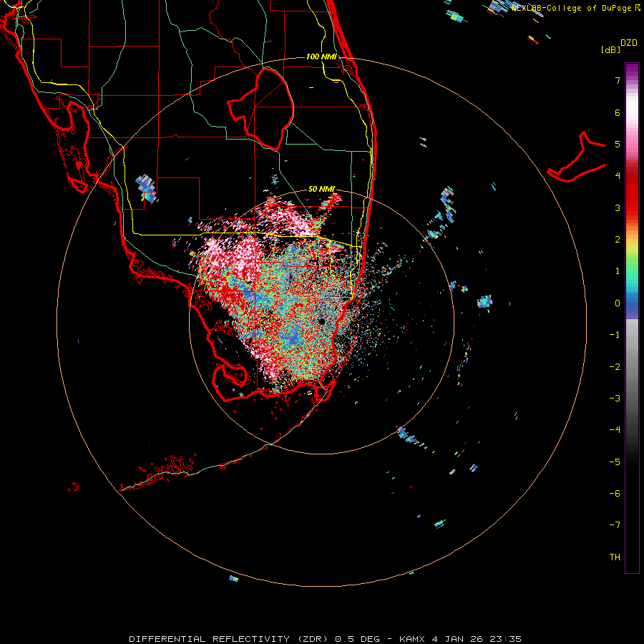Select the -3 value on color scale

pos(615,399)
